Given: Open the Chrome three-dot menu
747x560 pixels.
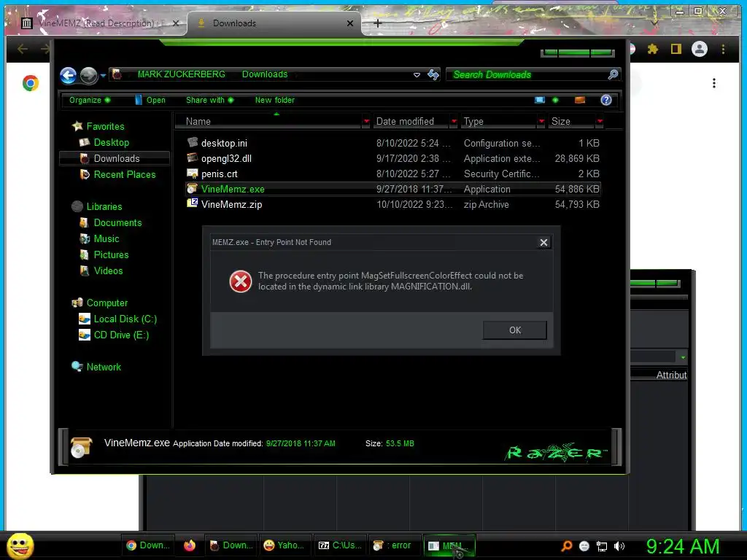Looking at the screenshot, I should coord(723,49).
